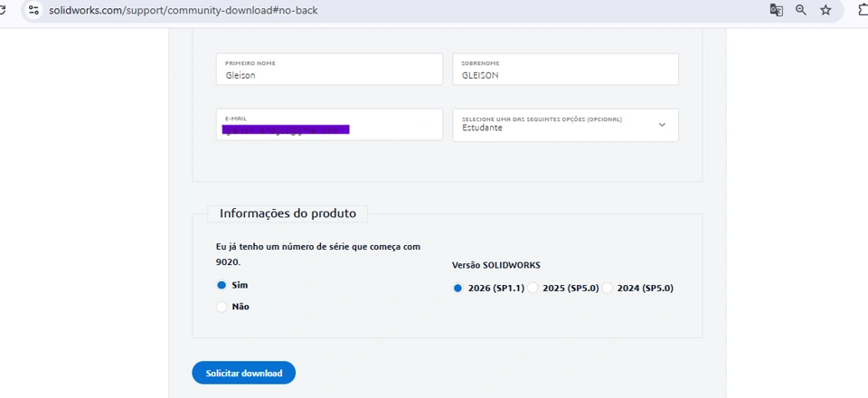This screenshot has height=398, width=868.
Task: Click the solidworks.com URL in address bar
Action: (x=184, y=10)
